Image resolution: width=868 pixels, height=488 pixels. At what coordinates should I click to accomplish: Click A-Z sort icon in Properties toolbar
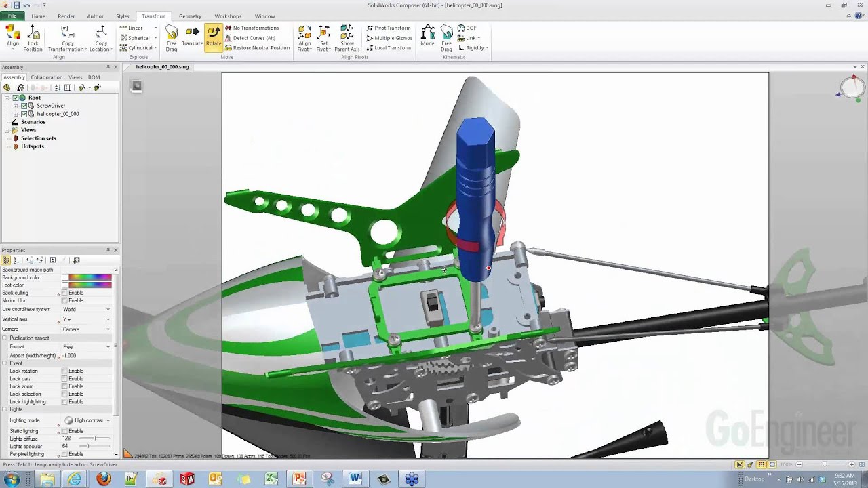pyautogui.click(x=16, y=260)
